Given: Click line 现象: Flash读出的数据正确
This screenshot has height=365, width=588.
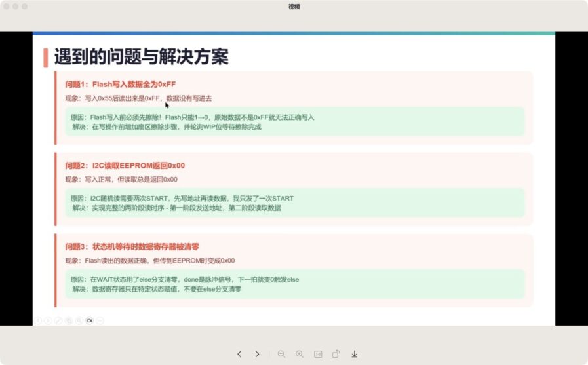Looking at the screenshot, I should pos(150,260).
